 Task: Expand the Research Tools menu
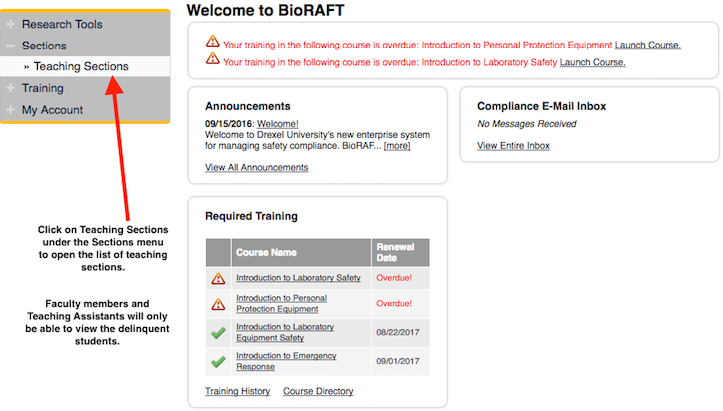(11, 24)
